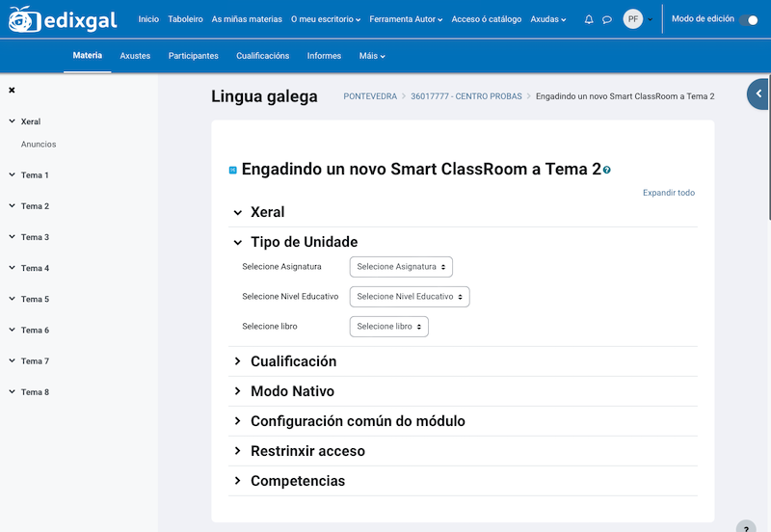The height and width of the screenshot is (532, 771).
Task: Collapse the Tipo de Unidade section
Action: pos(237,243)
